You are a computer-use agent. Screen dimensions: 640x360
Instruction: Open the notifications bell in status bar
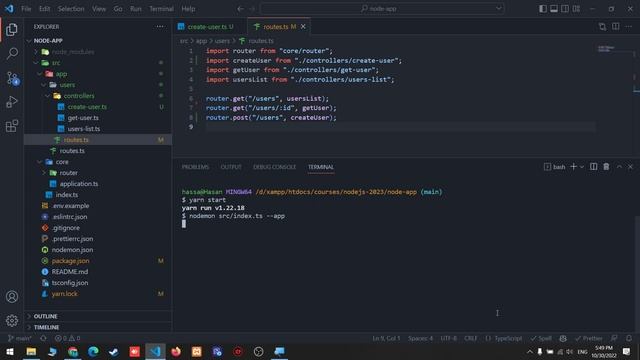pos(629,338)
